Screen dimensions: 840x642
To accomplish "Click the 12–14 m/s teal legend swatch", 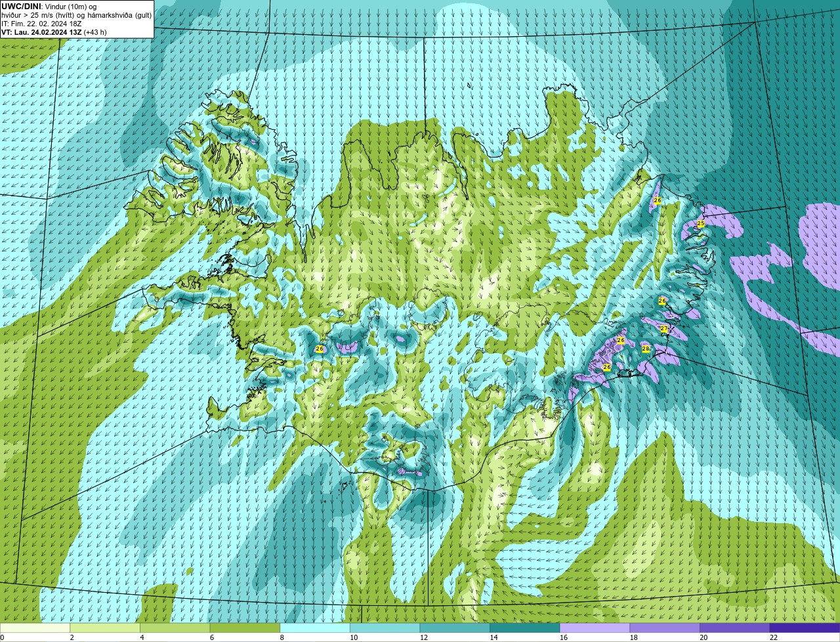I will pos(455,628).
